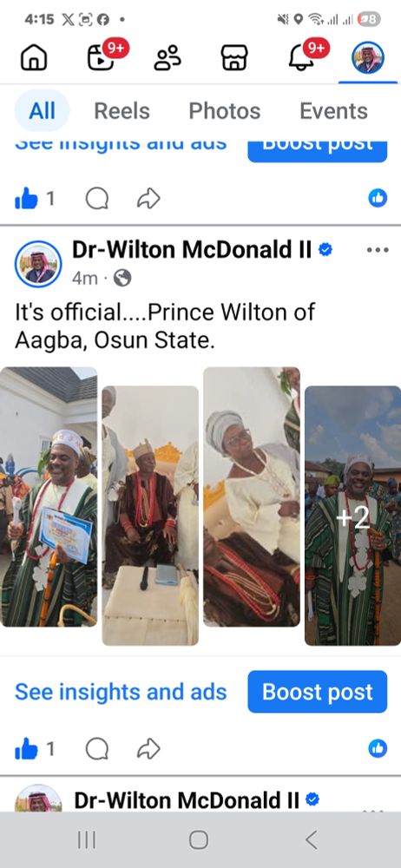Viewport: 401px width, 868px height.
Task: Open the +2 more photos thumbnail
Action: click(352, 516)
